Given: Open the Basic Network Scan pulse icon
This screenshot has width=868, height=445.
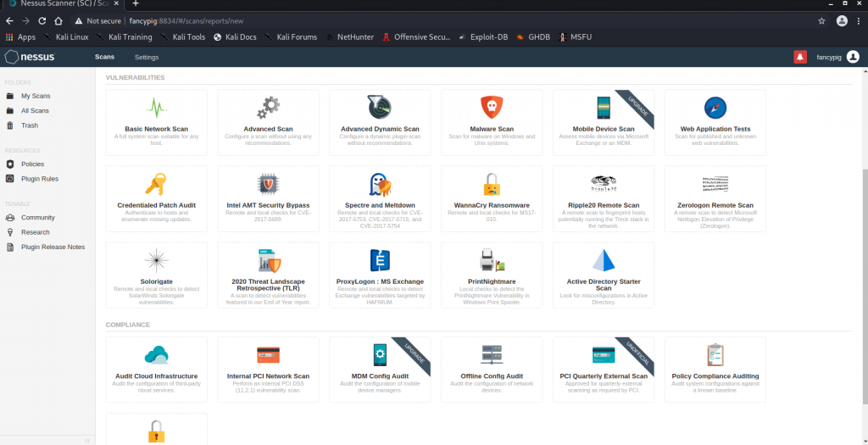Looking at the screenshot, I should pos(156,108).
